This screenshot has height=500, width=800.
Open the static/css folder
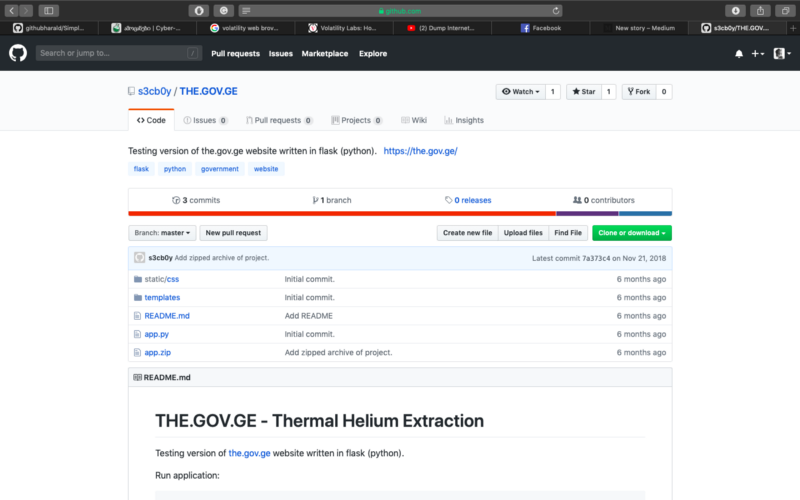pyautogui.click(x=162, y=279)
